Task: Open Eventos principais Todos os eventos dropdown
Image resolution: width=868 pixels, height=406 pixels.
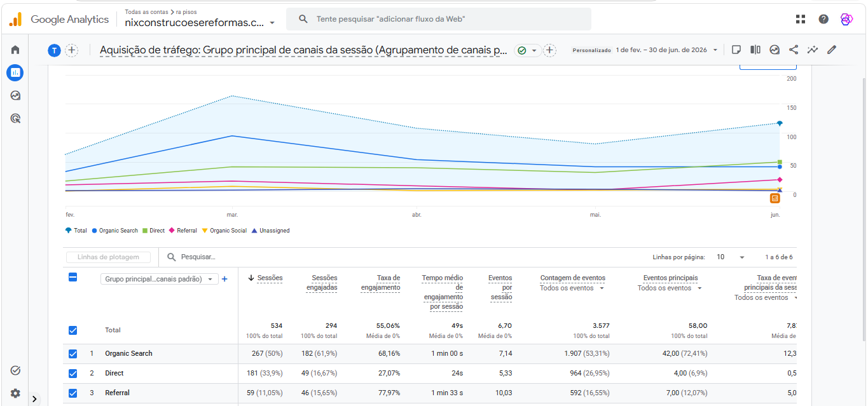Action: [x=670, y=288]
